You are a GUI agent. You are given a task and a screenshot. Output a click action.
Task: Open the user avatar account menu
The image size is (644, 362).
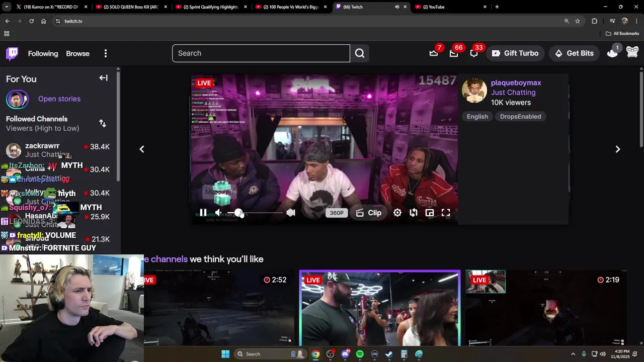[632, 52]
